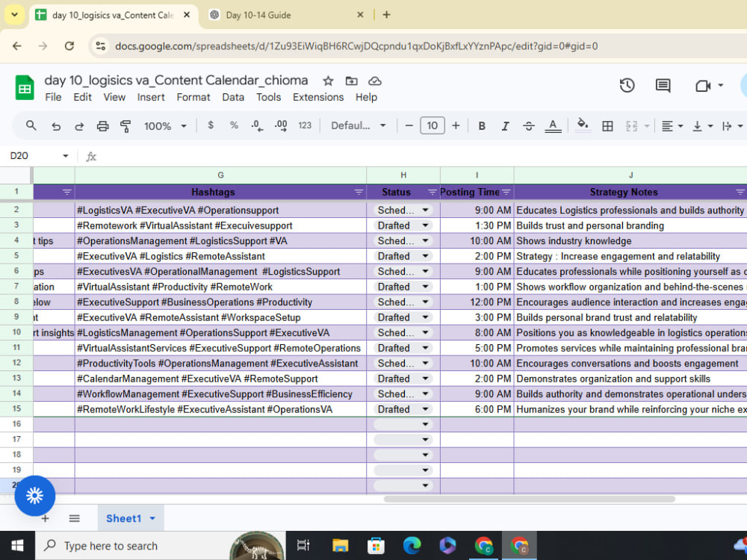The width and height of the screenshot is (747, 560).
Task: Open the zoom level dropdown
Action: click(165, 126)
